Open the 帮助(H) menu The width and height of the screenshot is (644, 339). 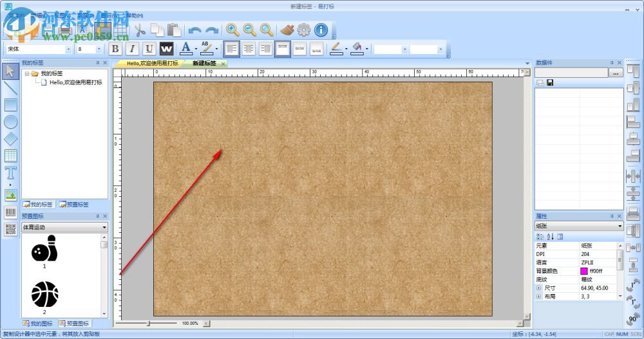[x=135, y=15]
